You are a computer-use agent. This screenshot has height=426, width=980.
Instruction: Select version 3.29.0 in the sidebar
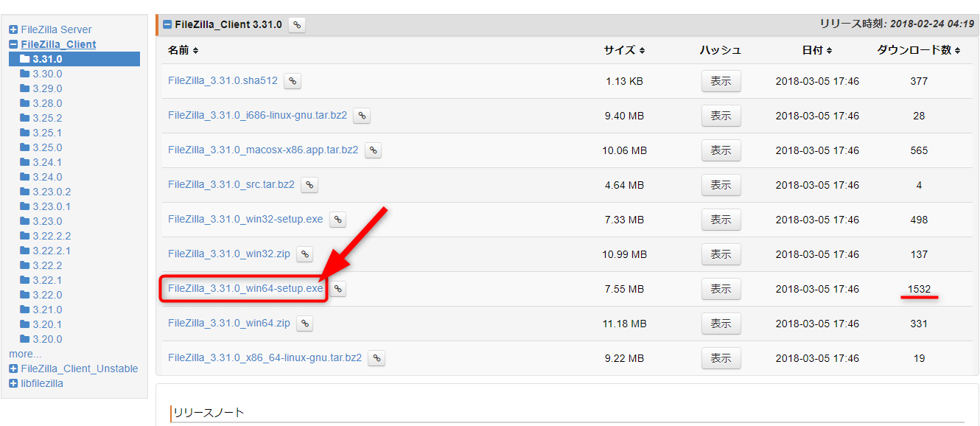click(x=47, y=88)
